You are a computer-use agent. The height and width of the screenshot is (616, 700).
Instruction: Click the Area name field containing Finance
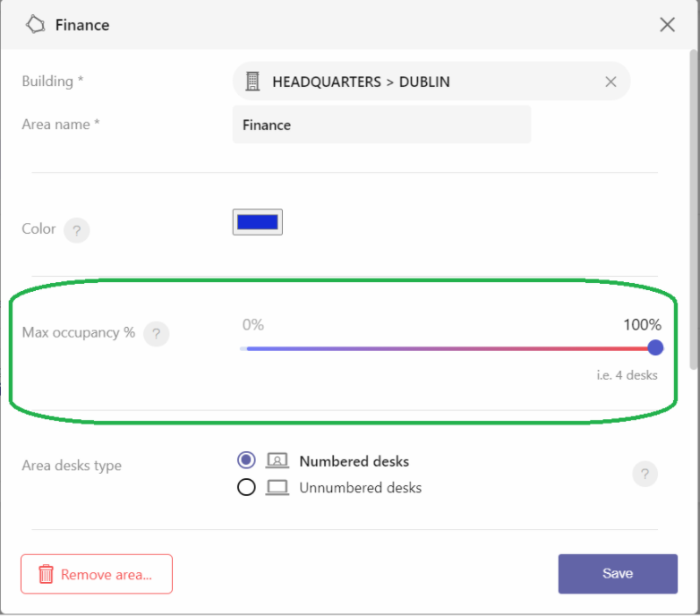pyautogui.click(x=381, y=124)
